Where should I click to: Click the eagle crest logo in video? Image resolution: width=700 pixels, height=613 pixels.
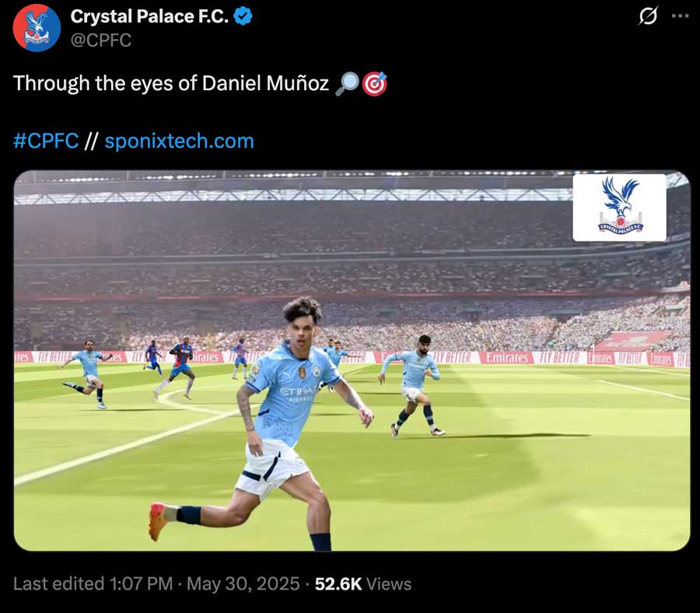point(620,208)
